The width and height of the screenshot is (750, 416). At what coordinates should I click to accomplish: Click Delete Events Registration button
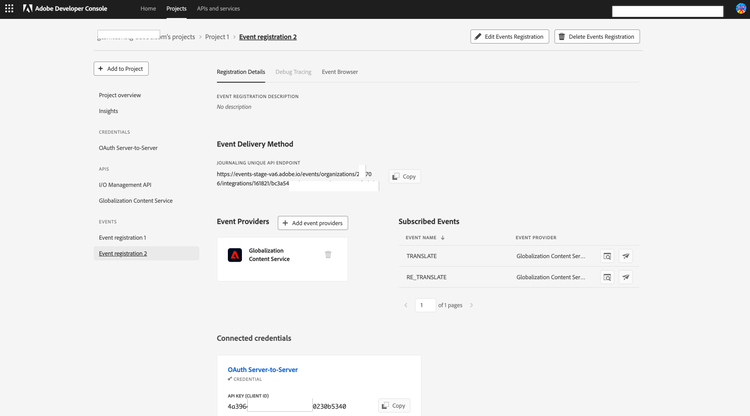pos(597,37)
